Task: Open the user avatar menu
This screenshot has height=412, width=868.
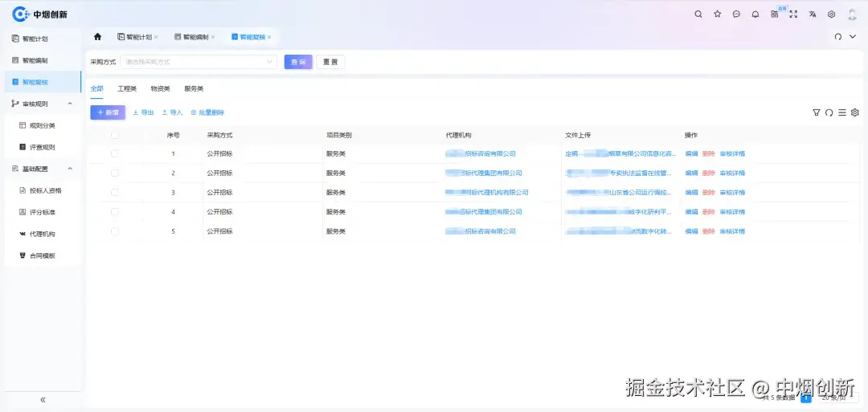Action: [x=852, y=14]
